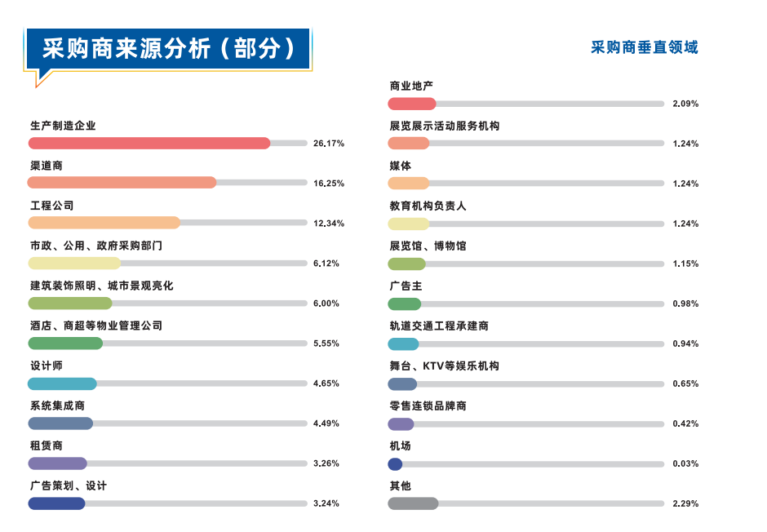This screenshot has height=532, width=767.
Task: Click the green 酒店、商超等物业管理公司 bar
Action: click(x=65, y=344)
